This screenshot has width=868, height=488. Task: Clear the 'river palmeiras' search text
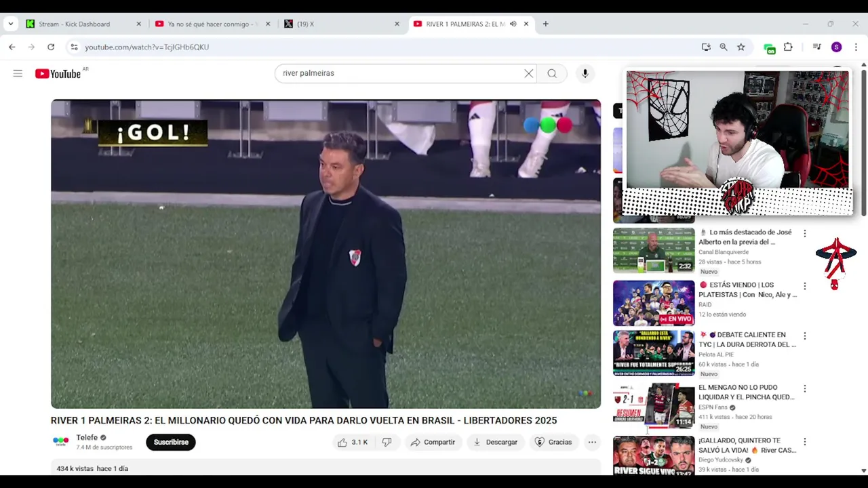[x=529, y=73]
